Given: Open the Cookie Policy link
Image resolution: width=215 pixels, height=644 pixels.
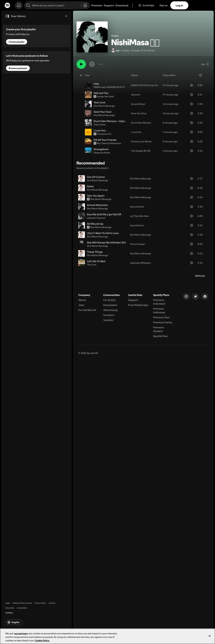Looking at the screenshot, I should coord(42,640).
